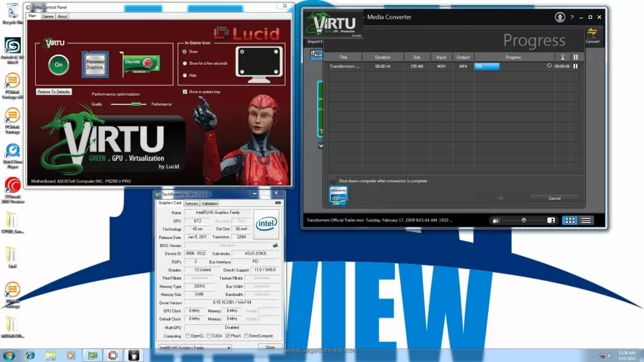The width and height of the screenshot is (644, 362).
Task: Click the Lucid logo in Virtu panel
Action: 247,34
